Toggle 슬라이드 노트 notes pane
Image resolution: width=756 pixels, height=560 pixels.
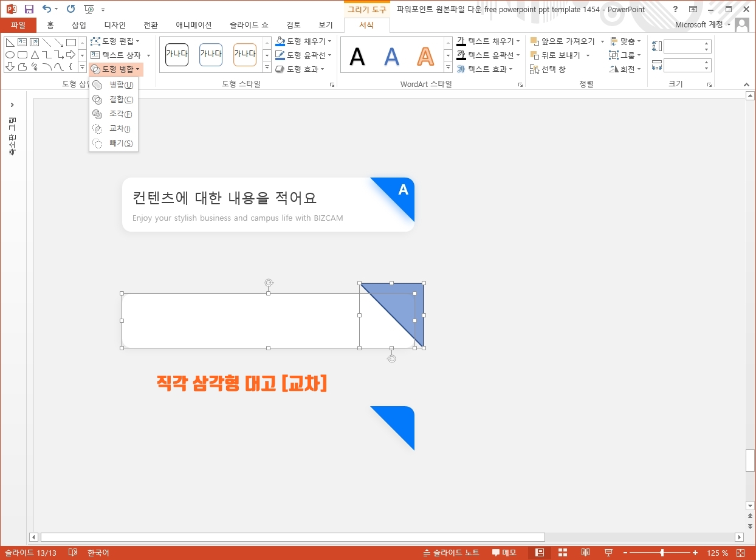452,553
